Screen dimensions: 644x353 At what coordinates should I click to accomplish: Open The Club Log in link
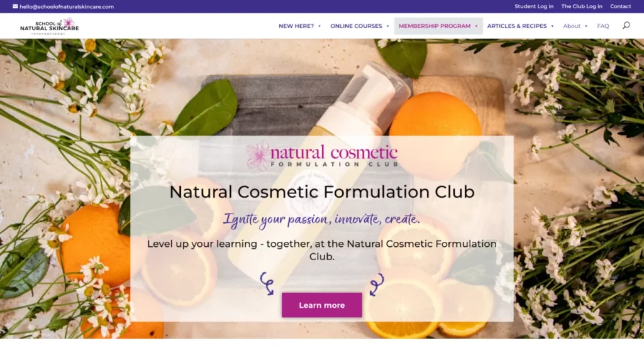click(x=582, y=6)
